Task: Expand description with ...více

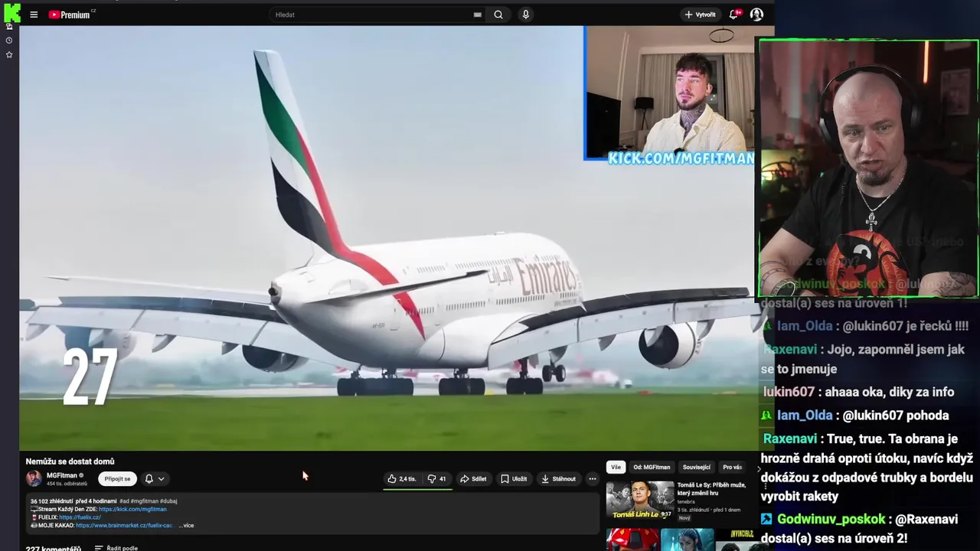Action: pos(187,526)
